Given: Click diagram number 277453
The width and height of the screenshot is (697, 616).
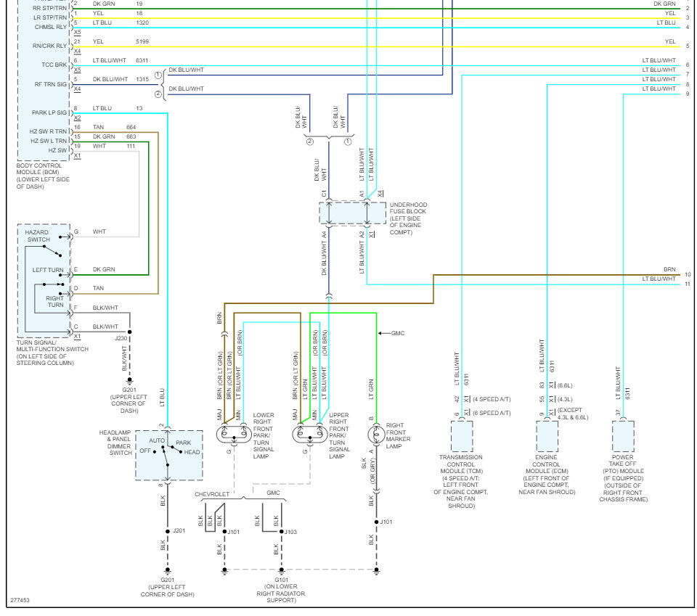Looking at the screenshot, I should click(x=20, y=600).
